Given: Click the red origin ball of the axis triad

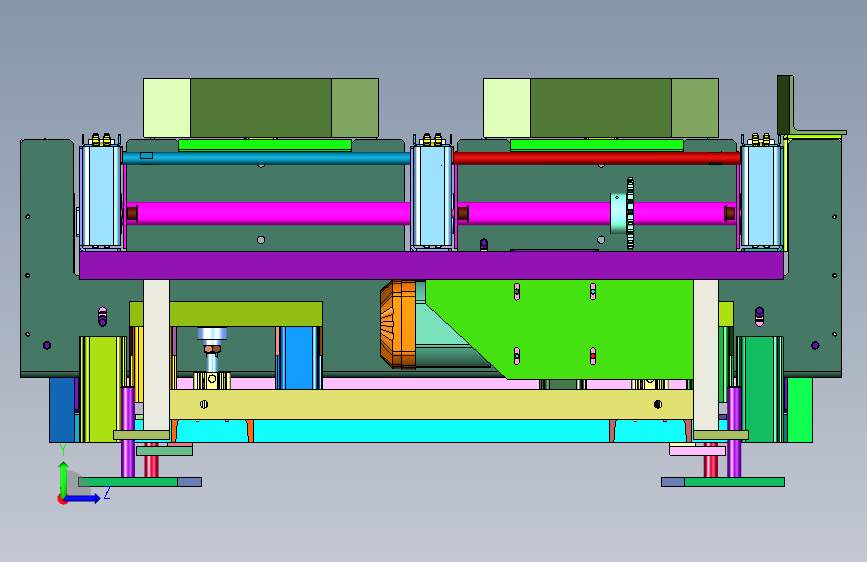Looking at the screenshot, I should pos(62,499).
